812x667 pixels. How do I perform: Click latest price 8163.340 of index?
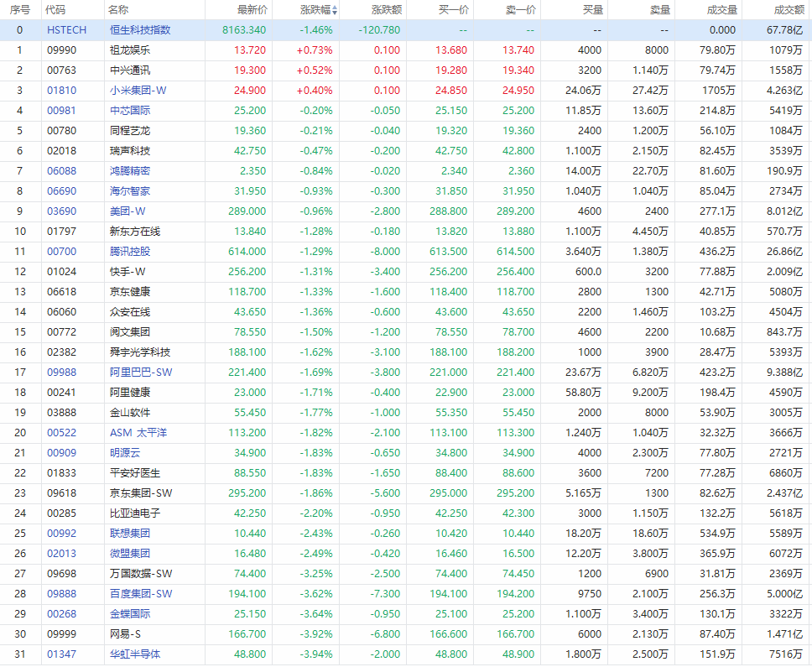point(244,30)
